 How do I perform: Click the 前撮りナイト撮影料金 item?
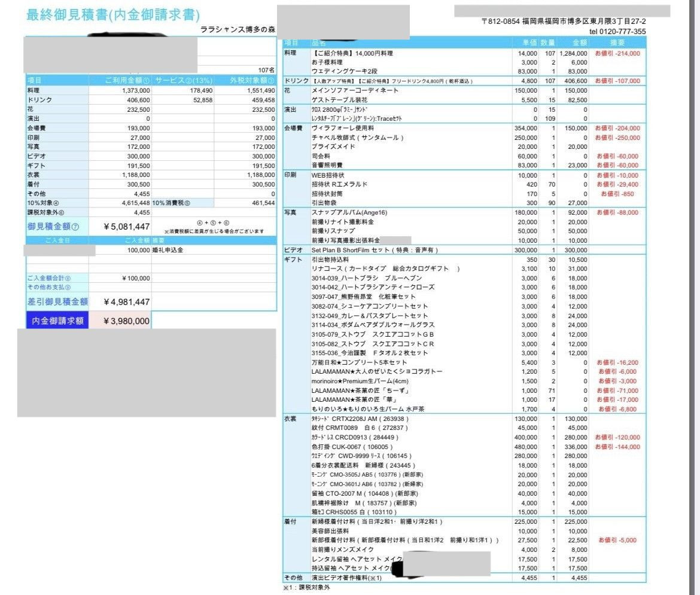(x=343, y=222)
